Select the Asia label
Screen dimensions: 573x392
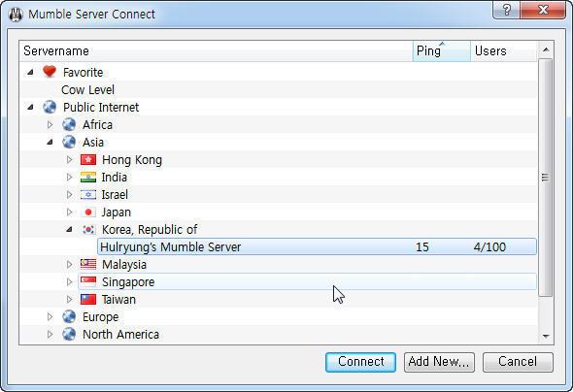click(93, 142)
